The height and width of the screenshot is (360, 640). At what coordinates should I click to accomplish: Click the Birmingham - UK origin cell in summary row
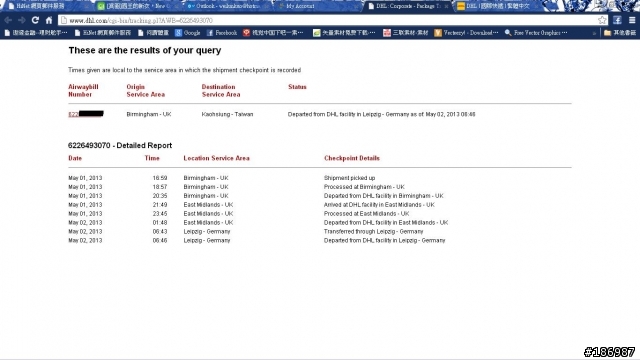[x=149, y=114]
